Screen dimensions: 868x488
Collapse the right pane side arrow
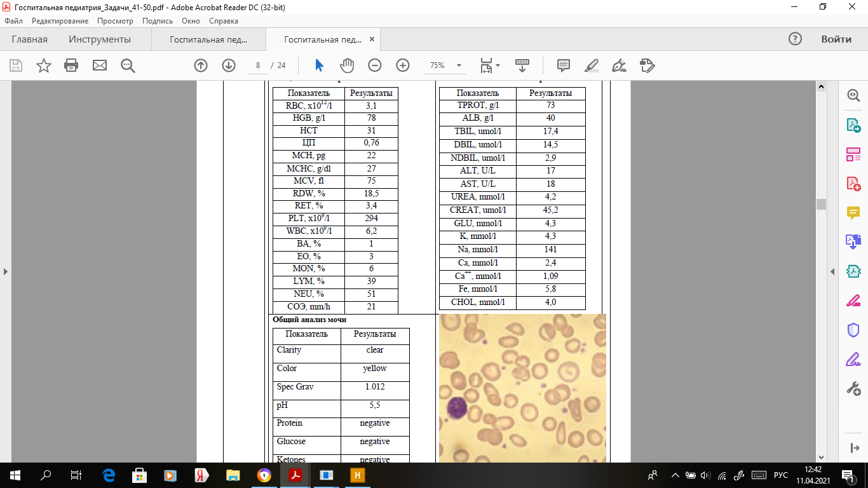point(833,271)
